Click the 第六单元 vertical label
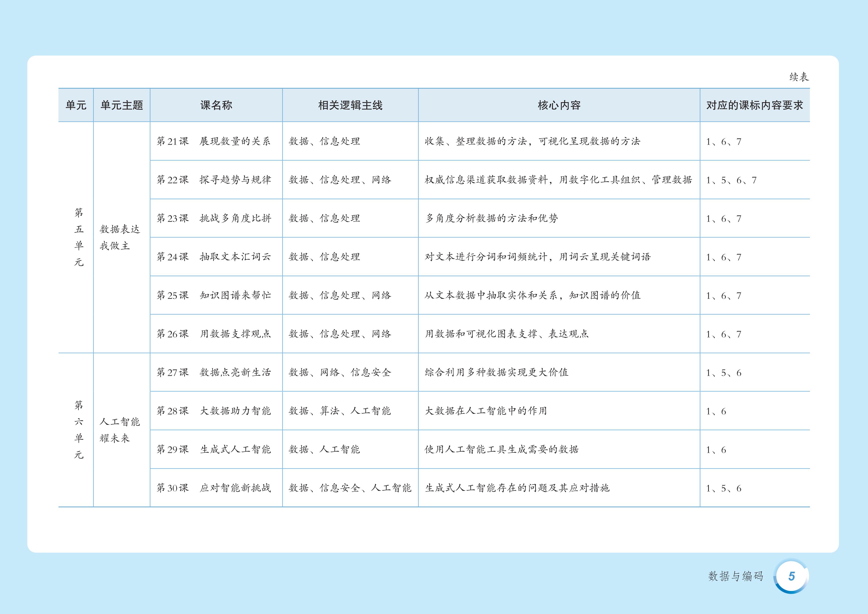The width and height of the screenshot is (868, 614). coord(79,430)
